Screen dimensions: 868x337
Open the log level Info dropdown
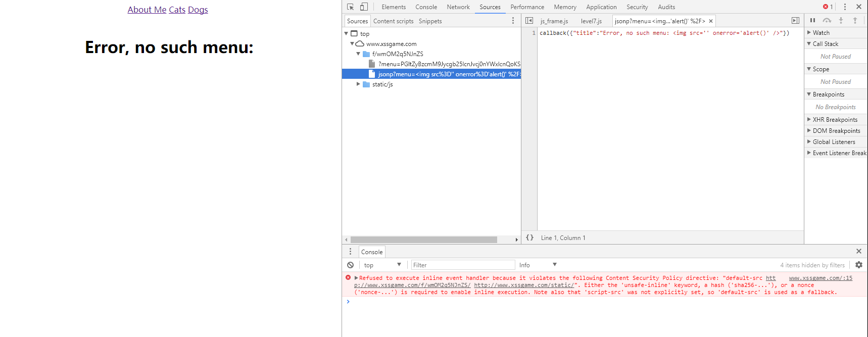point(538,265)
